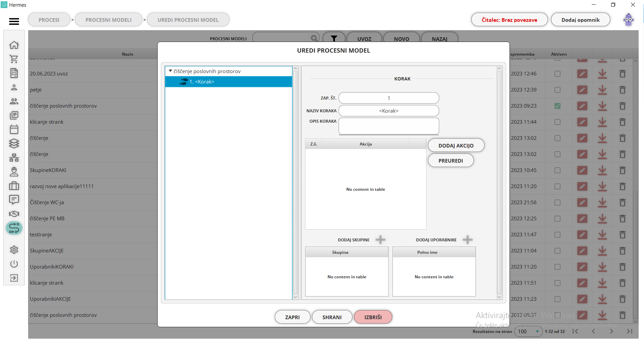644x344 pixels.
Task: Click the tree panel vertical scrollbar
Action: click(x=295, y=183)
